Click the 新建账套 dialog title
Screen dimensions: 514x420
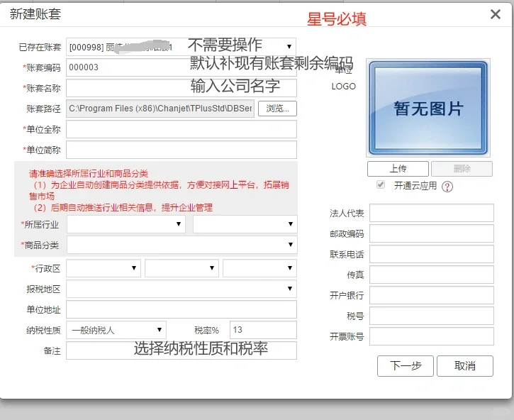coord(35,14)
